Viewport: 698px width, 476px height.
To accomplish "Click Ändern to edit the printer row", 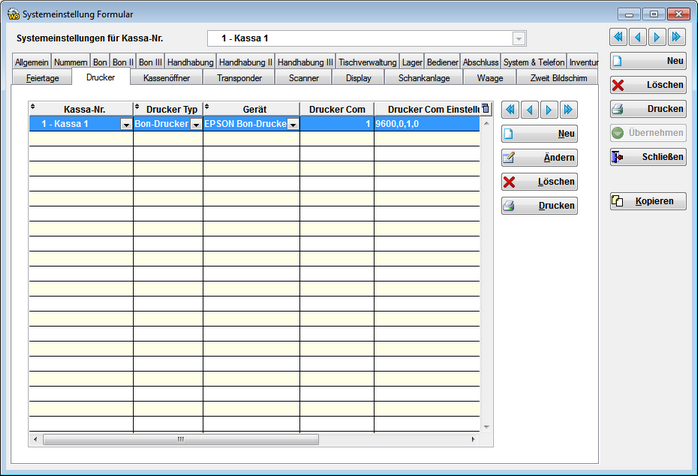I will (540, 158).
